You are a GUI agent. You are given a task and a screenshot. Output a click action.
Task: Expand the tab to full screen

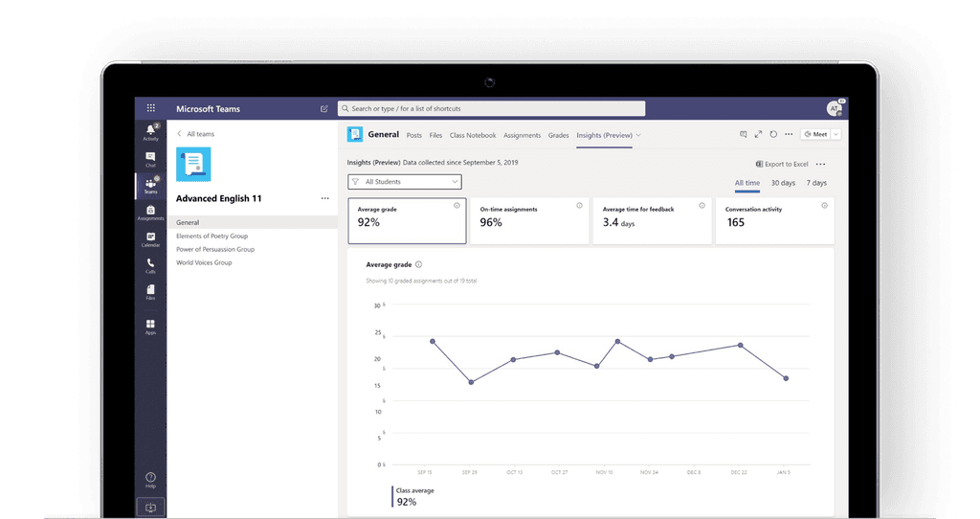[x=758, y=134]
